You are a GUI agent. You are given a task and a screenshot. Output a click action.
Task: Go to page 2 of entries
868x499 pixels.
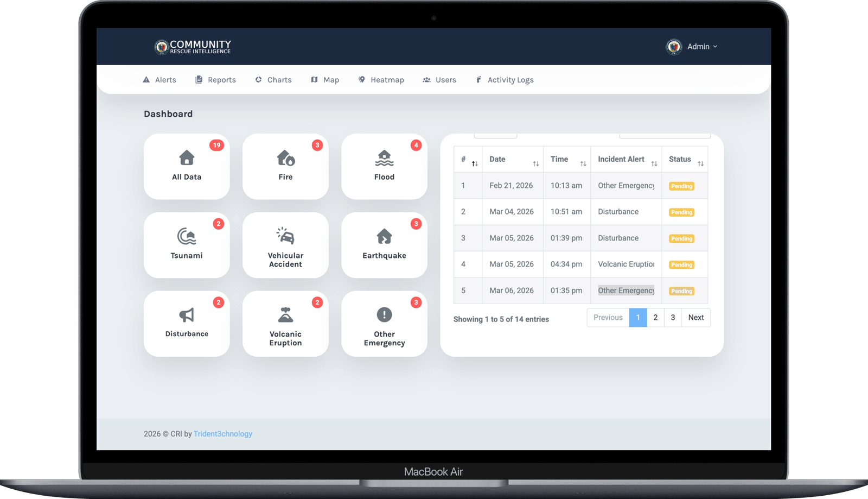(x=655, y=318)
